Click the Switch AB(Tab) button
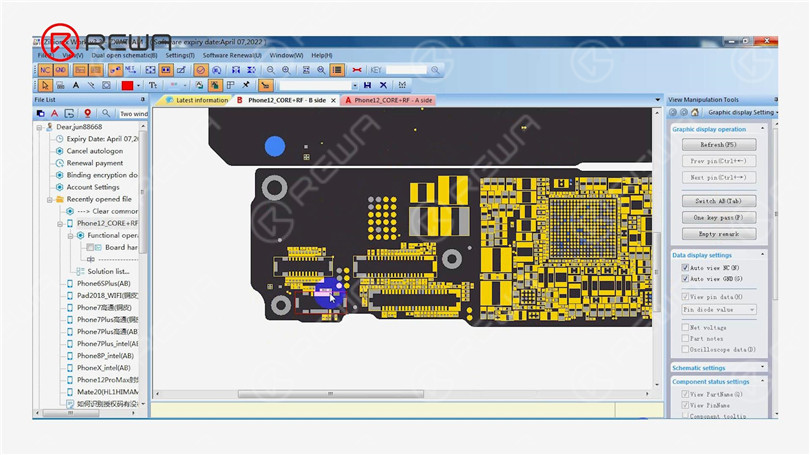Image resolution: width=810 pixels, height=455 pixels. (719, 201)
